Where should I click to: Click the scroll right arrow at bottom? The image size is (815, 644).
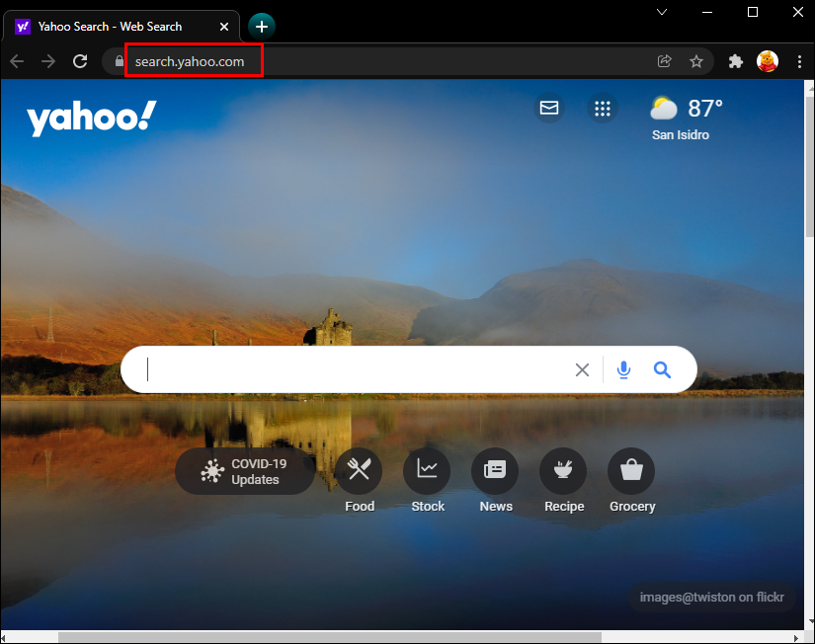pos(796,637)
